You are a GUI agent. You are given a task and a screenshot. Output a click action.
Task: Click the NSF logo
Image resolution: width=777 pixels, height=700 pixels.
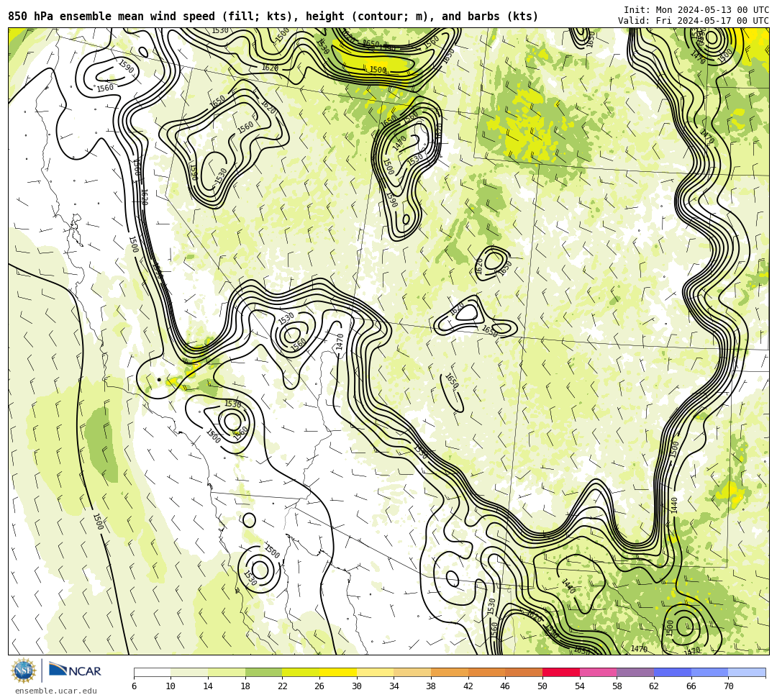pyautogui.click(x=23, y=671)
